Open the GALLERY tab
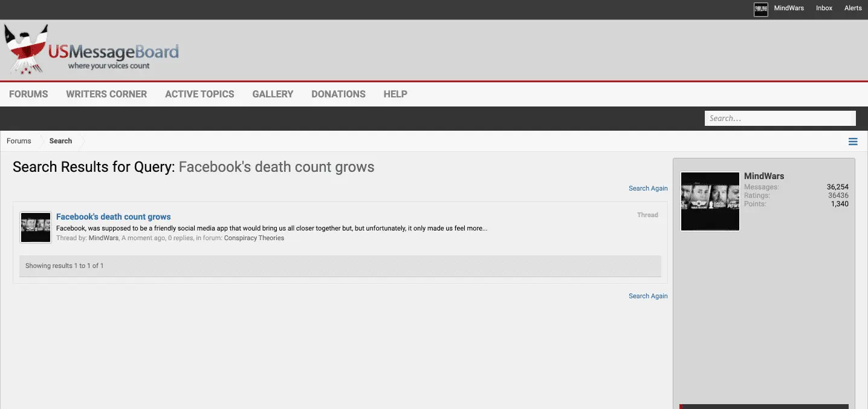This screenshot has width=868, height=409. pos(273,94)
